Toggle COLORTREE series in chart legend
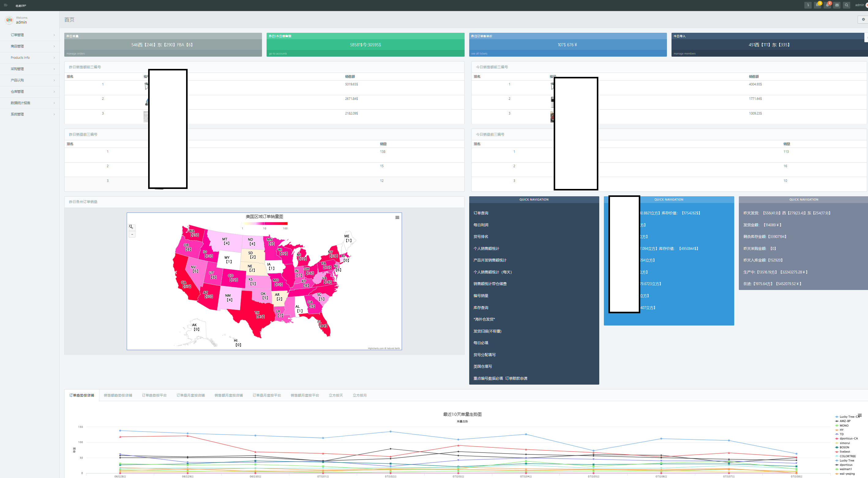The height and width of the screenshot is (478, 868). pos(845,456)
